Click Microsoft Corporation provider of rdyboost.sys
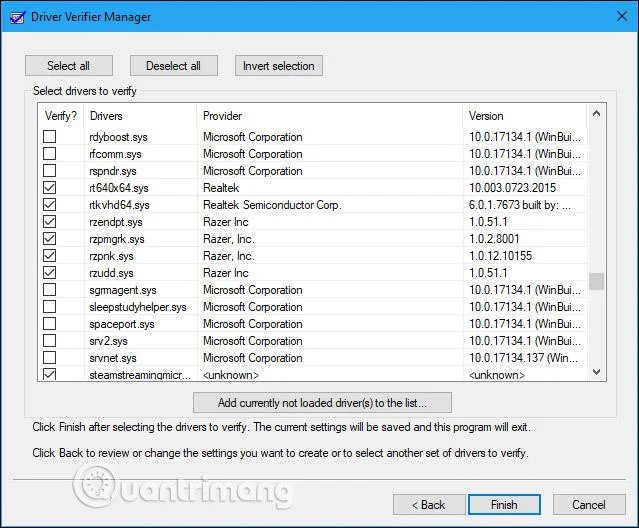The image size is (639, 528). click(253, 137)
